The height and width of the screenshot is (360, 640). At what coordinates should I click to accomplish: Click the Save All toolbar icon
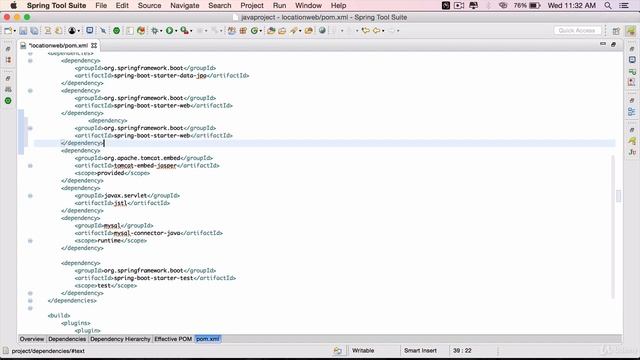(x=34, y=31)
